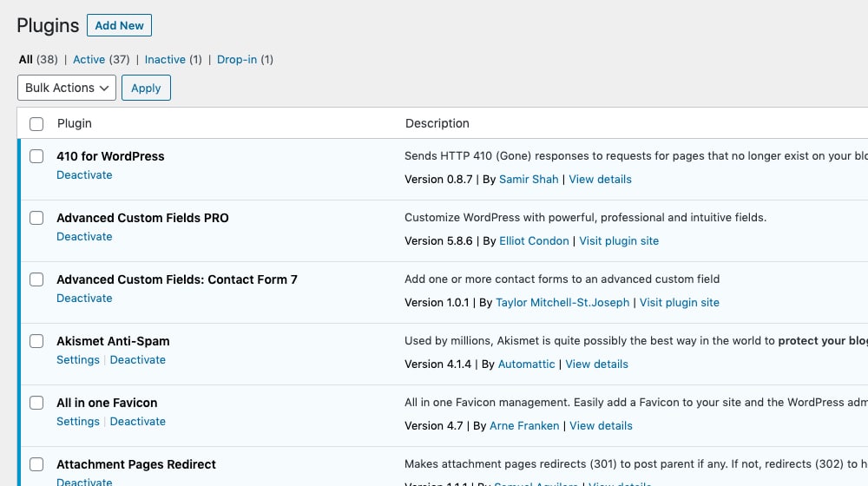Viewport: 868px width, 486px height.
Task: Select the ACF Contact Form 7 checkbox
Action: click(x=36, y=279)
